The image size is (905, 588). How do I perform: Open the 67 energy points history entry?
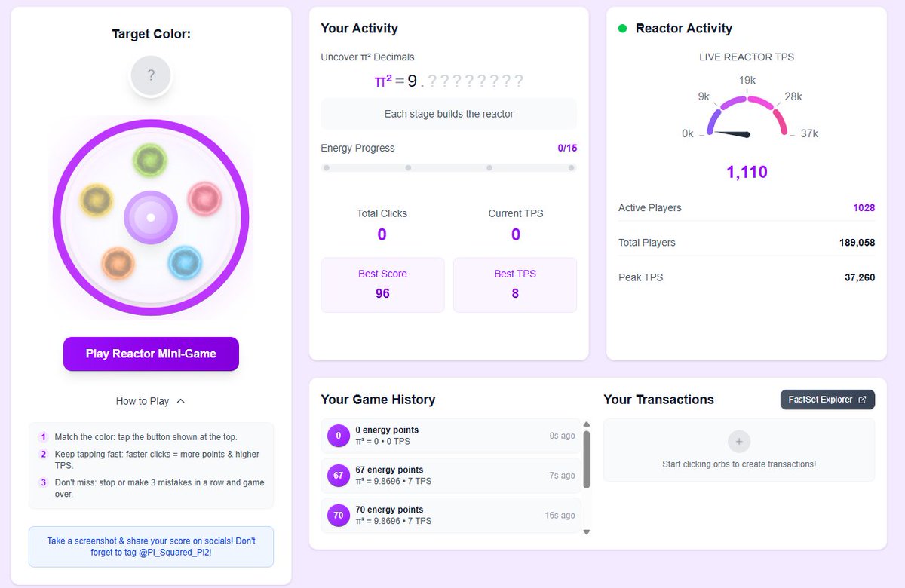tap(451, 476)
